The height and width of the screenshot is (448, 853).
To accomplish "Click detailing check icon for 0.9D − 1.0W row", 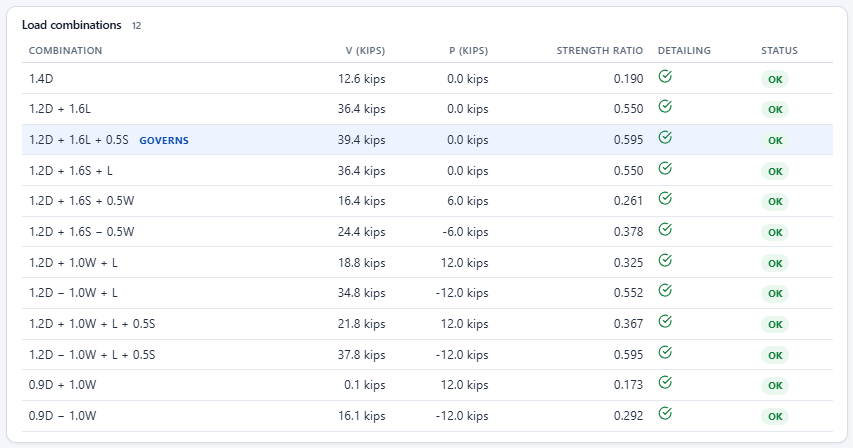I will pos(665,414).
